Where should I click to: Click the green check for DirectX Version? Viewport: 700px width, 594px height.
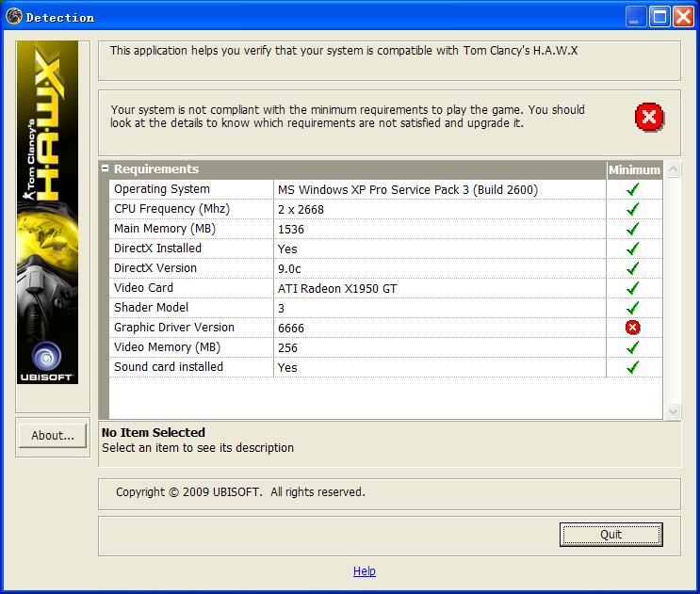pos(632,268)
